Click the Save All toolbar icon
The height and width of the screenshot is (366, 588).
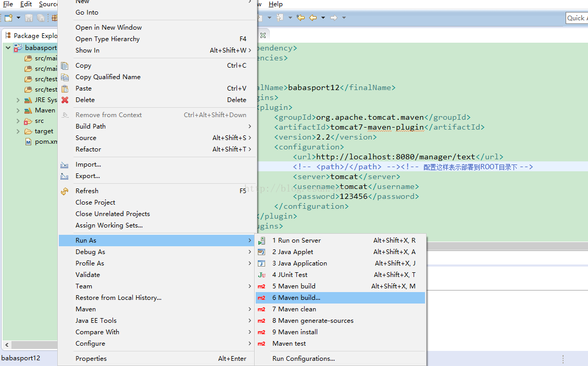click(41, 18)
